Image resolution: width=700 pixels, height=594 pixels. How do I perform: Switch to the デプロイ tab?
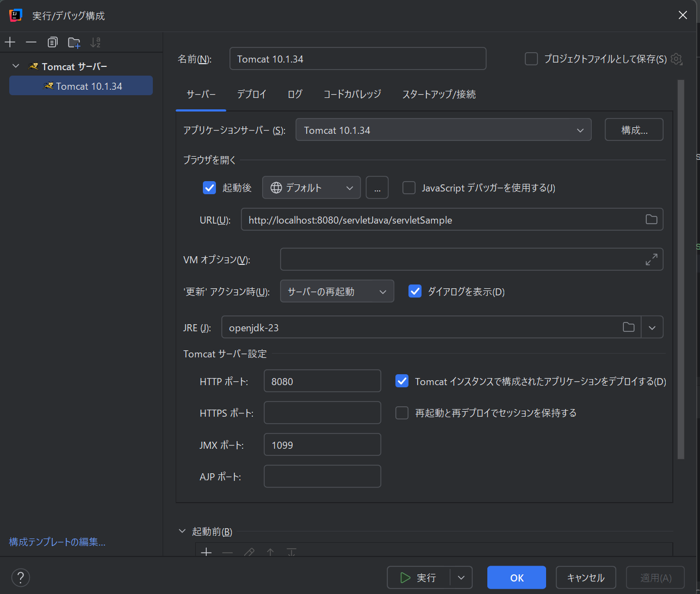click(252, 94)
